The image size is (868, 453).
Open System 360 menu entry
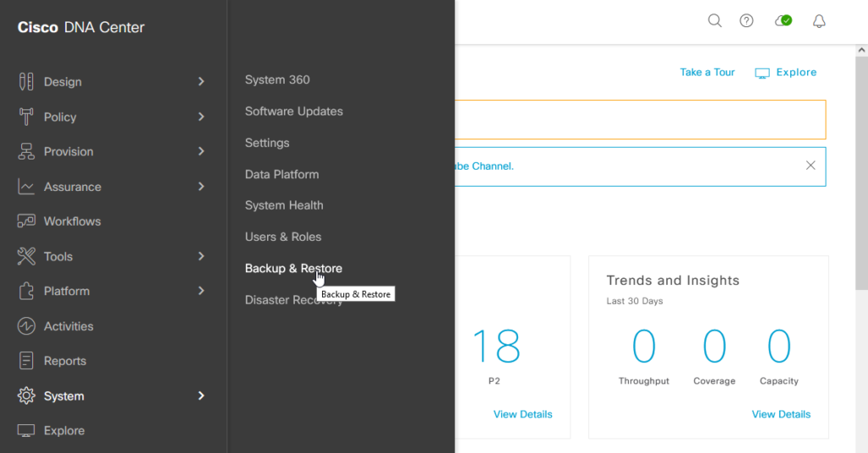(277, 80)
